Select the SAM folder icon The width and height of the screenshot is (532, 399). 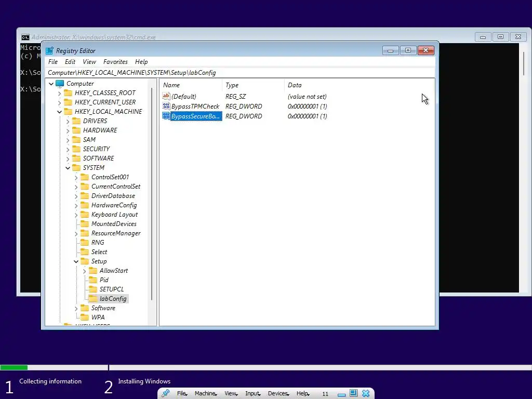coord(77,139)
